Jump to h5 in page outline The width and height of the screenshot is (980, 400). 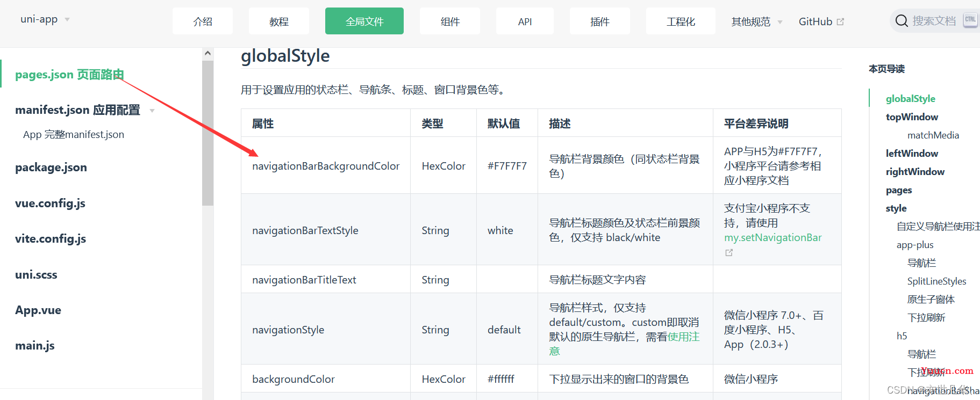(x=902, y=336)
